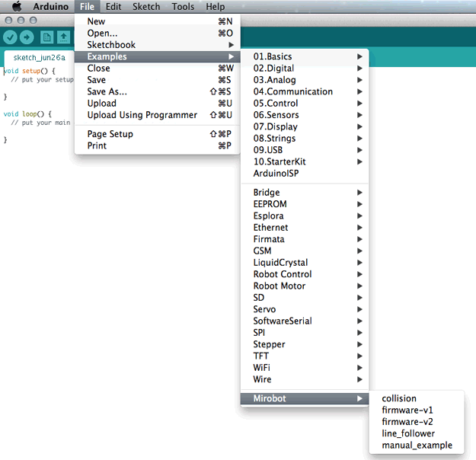
Task: Click the Upload arrow toolbar button
Action: (x=27, y=37)
